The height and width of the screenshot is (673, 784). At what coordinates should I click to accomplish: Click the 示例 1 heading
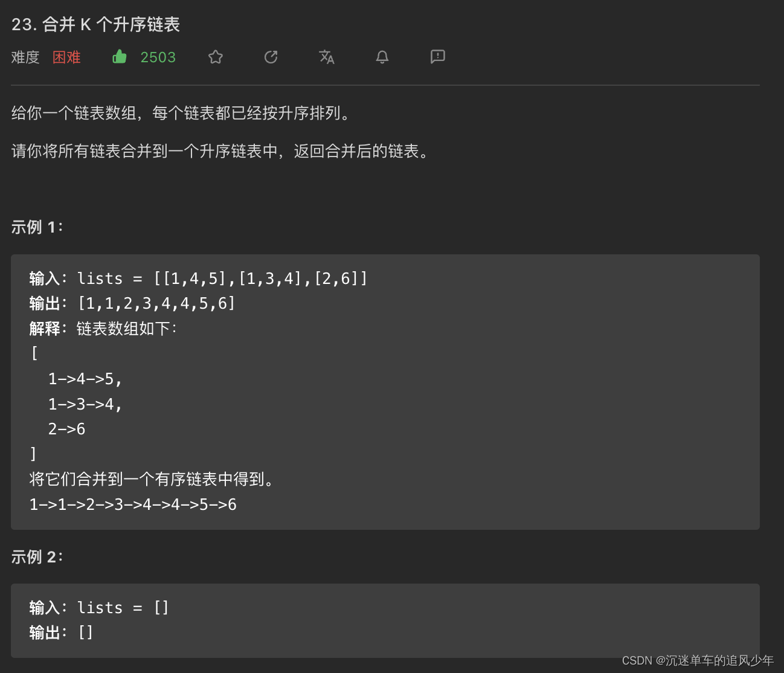pyautogui.click(x=37, y=227)
